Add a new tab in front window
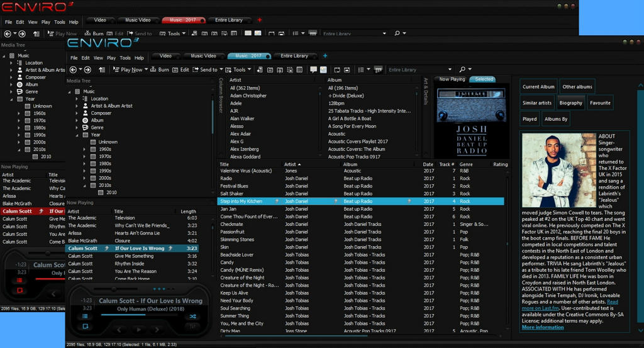 tap(325, 56)
